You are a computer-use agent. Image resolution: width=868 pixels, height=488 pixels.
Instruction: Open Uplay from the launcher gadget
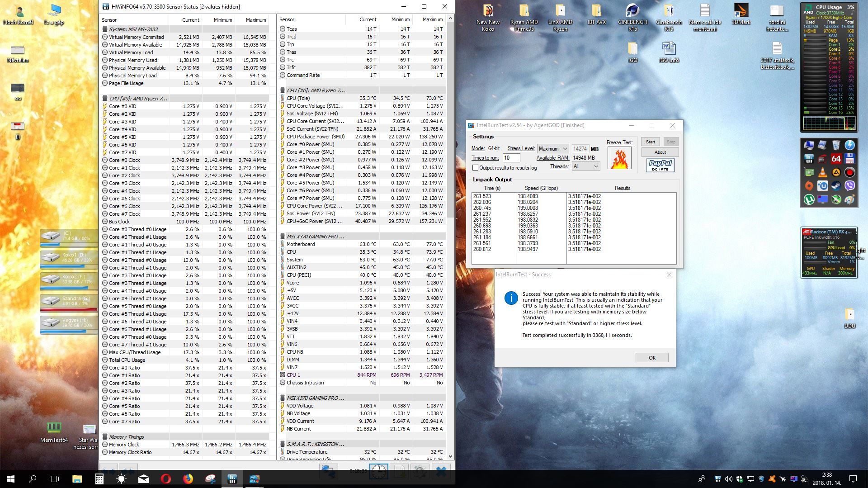pos(822,185)
